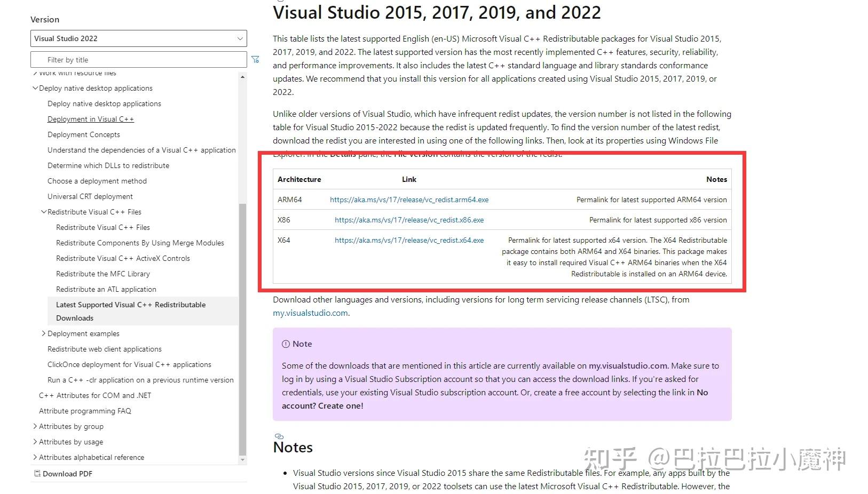Image resolution: width=868 pixels, height=494 pixels.
Task: Click the Version label above the dropdown
Action: 45,19
